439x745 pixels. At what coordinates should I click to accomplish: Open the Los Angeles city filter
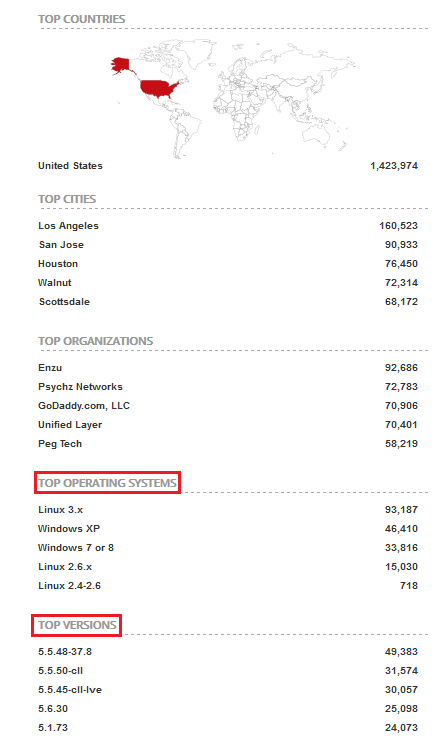click(x=68, y=226)
